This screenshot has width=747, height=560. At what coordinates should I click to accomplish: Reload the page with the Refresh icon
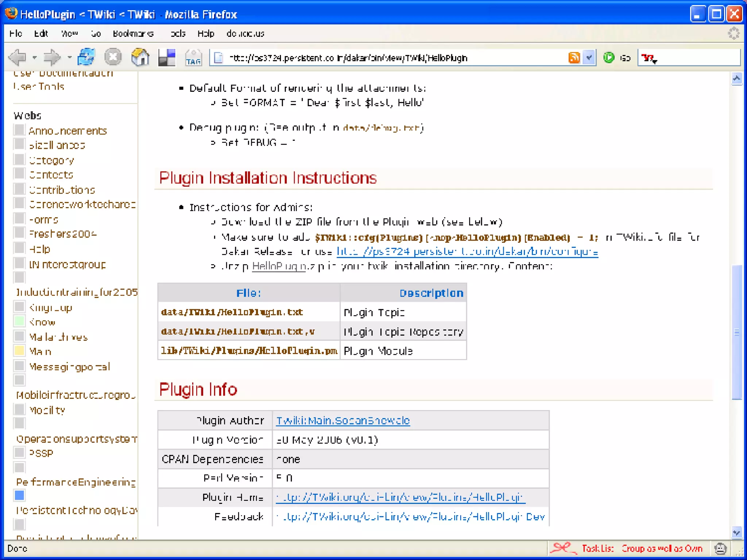coord(86,57)
